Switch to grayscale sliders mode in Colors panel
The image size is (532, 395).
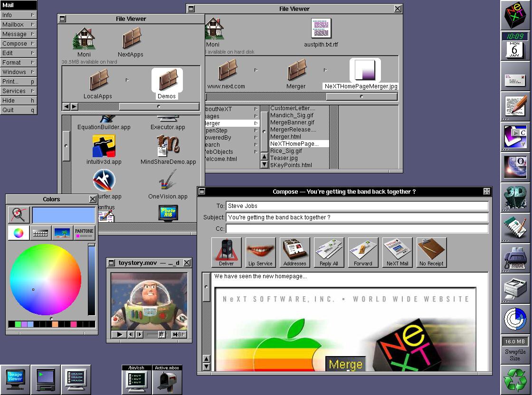click(40, 233)
